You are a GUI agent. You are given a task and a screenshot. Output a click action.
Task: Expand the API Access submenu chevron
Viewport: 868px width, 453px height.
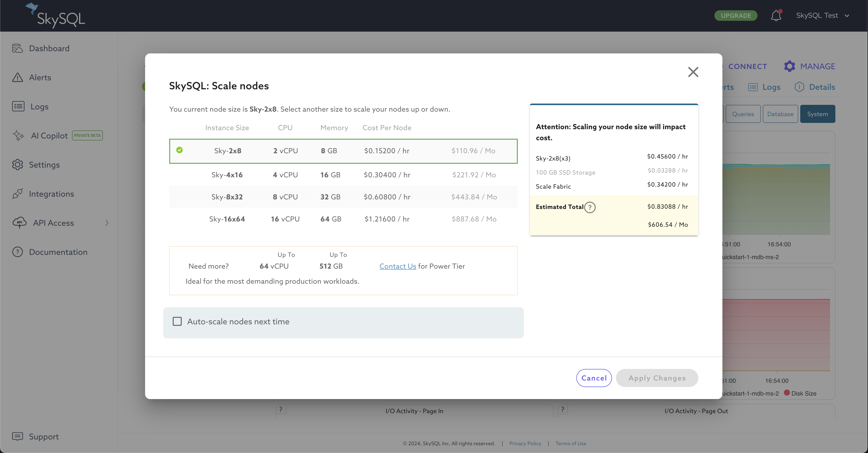tap(107, 223)
